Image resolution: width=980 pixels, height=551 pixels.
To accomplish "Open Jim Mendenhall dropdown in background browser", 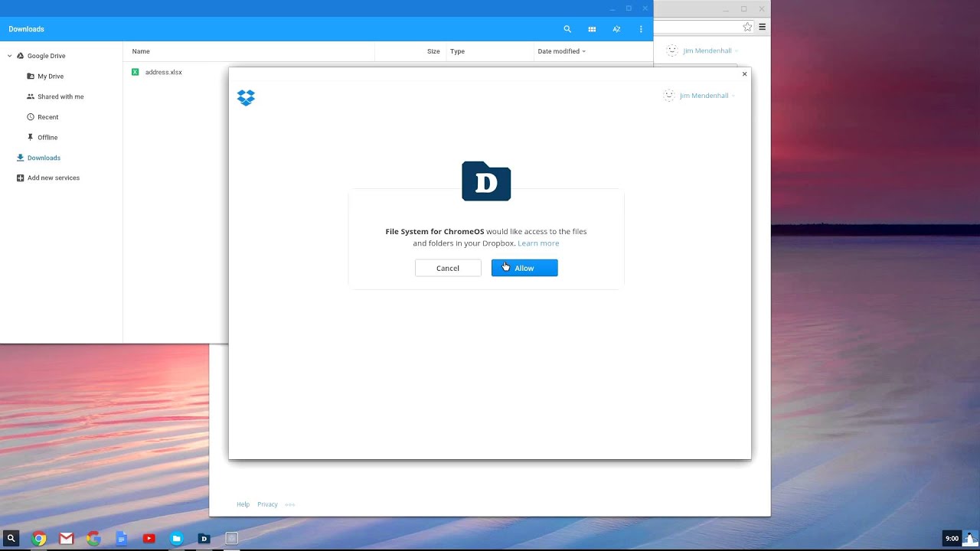I will (x=710, y=51).
